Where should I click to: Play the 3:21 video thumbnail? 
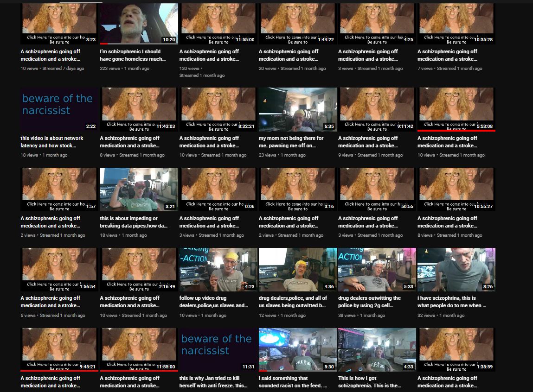139,190
